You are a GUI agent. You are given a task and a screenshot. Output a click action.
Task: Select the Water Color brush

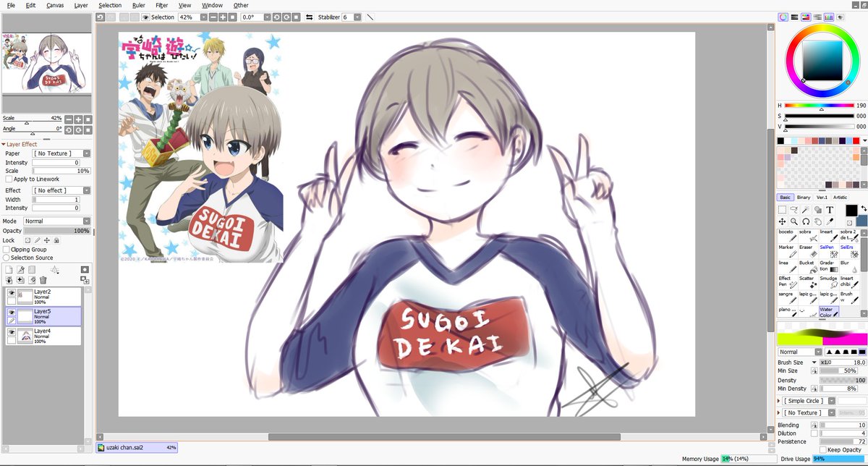click(828, 313)
